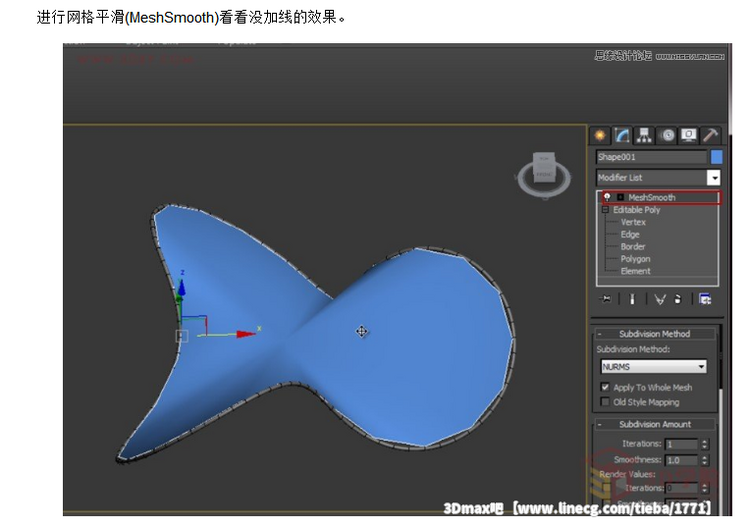This screenshot has height=527, width=750.
Task: Open the Modifier List dropdown
Action: (x=714, y=178)
